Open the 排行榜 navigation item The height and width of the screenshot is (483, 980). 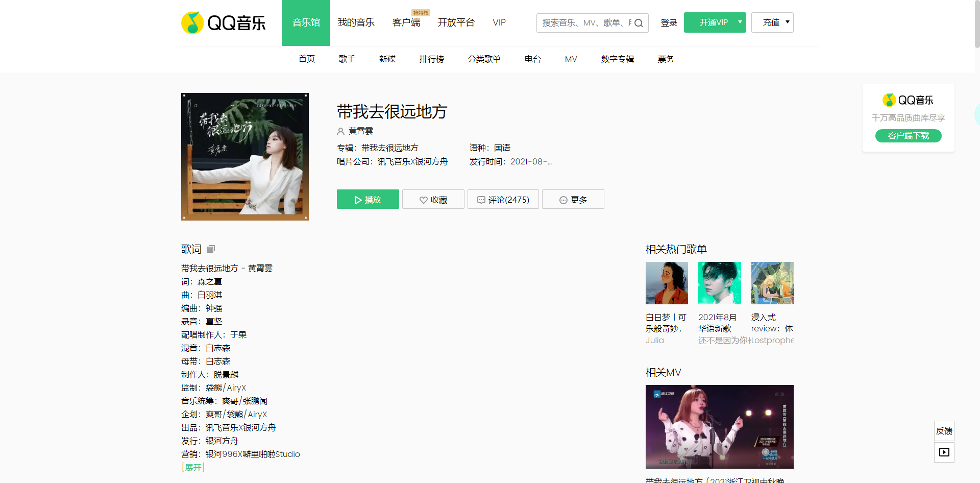click(x=431, y=59)
